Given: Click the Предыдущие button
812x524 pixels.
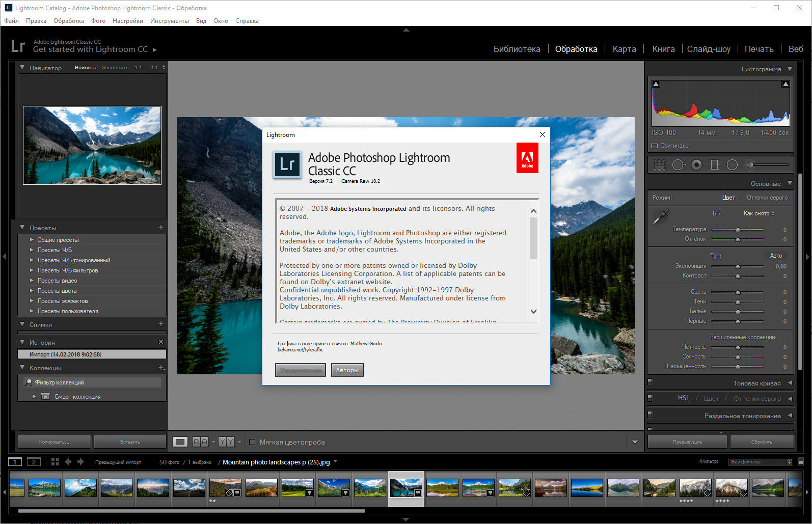Looking at the screenshot, I should pyautogui.click(x=687, y=442).
